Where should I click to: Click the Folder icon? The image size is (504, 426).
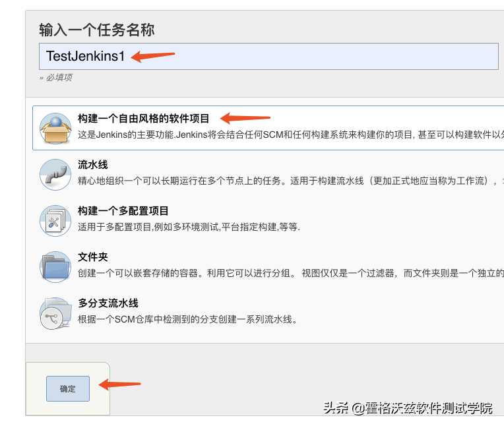55,266
